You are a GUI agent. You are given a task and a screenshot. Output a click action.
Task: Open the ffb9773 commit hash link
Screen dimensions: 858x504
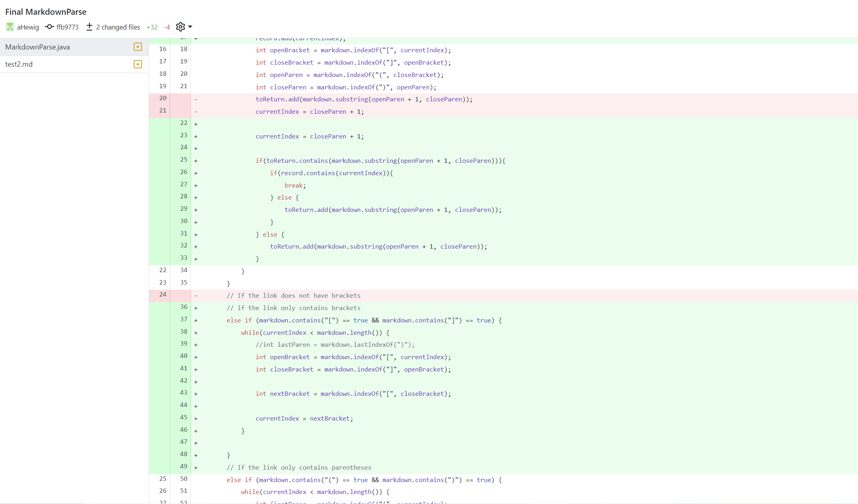point(68,27)
